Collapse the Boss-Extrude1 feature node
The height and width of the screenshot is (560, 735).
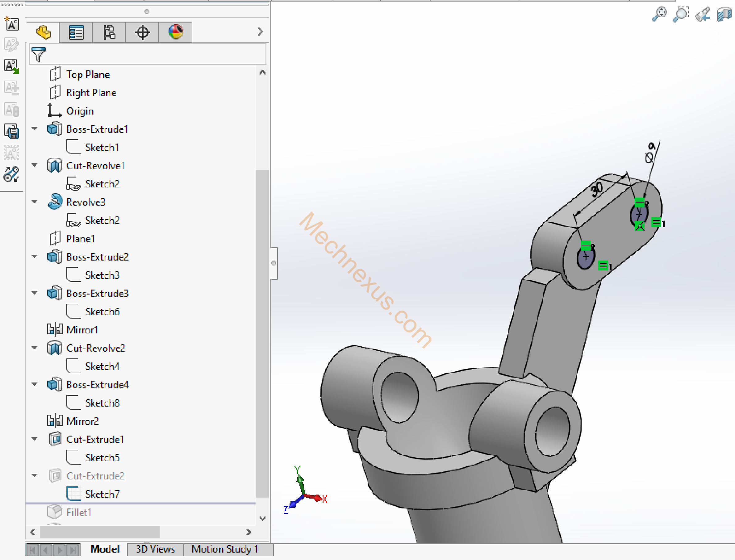[34, 129]
